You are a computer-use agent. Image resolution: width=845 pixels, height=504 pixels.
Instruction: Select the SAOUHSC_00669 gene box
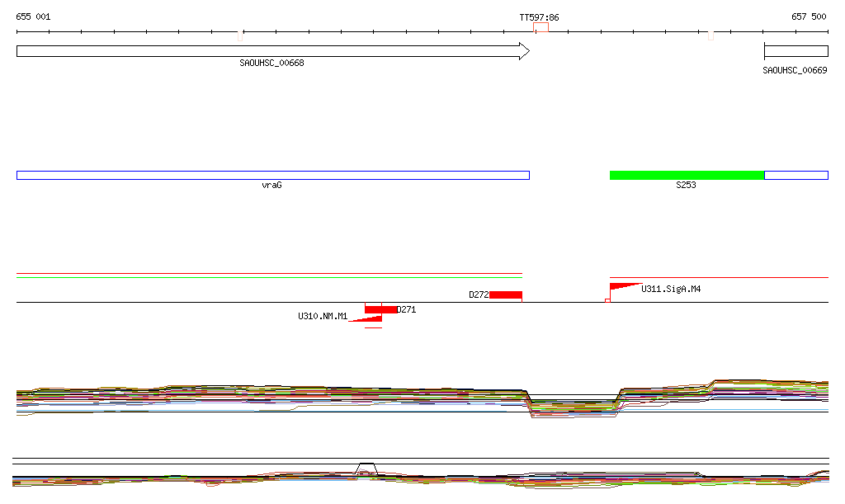[x=795, y=51]
